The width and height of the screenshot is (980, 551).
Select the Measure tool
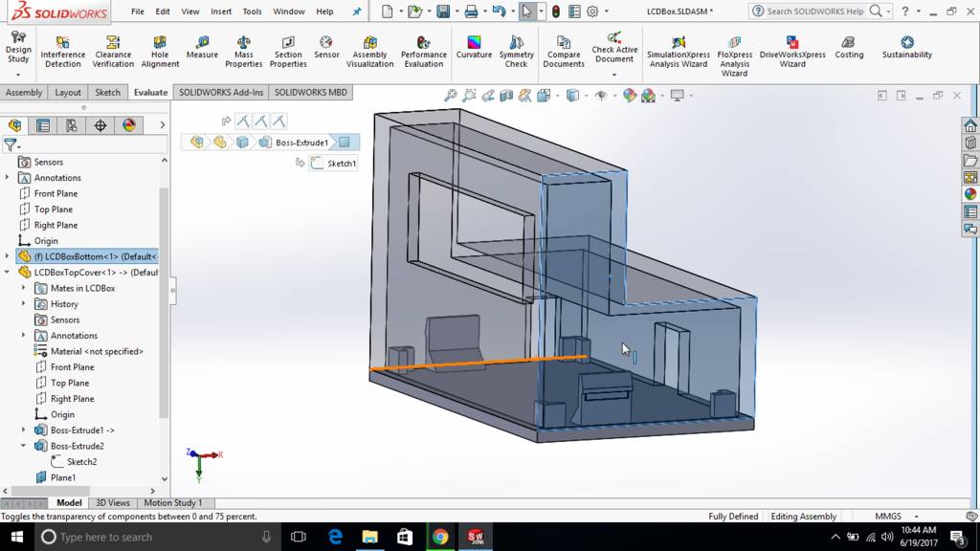point(202,48)
